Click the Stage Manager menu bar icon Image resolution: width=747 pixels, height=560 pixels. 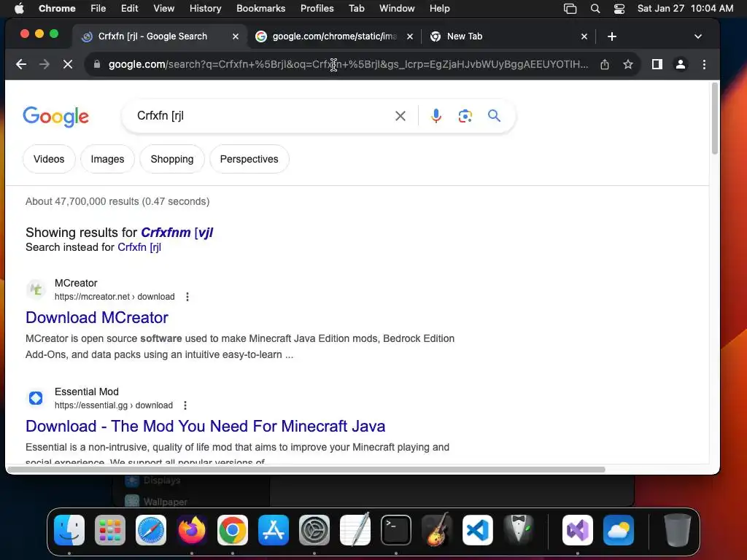[570, 9]
